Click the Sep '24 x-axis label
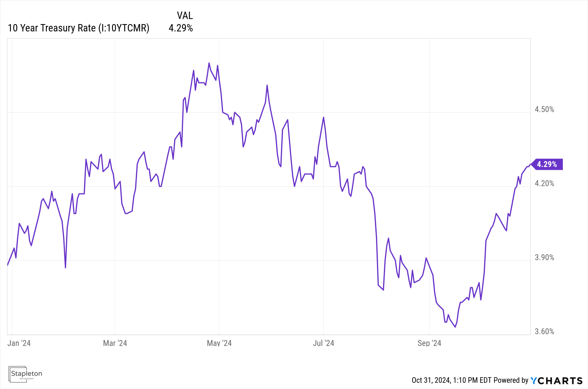The height and width of the screenshot is (389, 588). point(429,343)
